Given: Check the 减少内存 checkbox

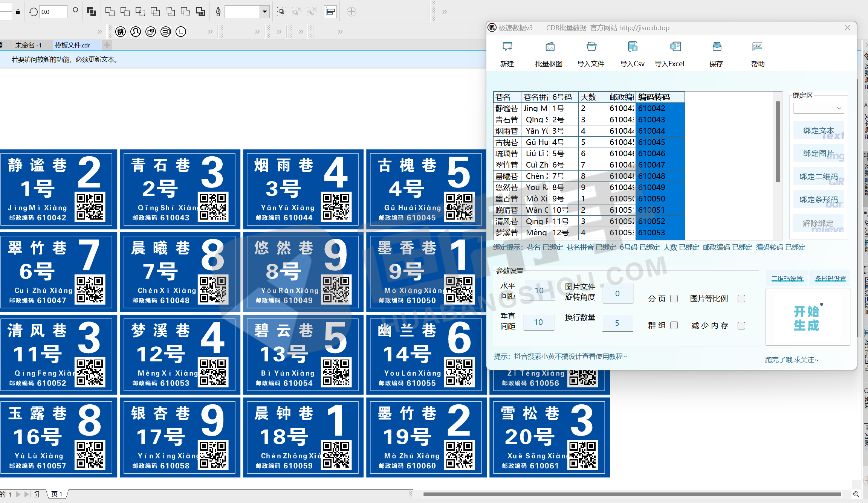Looking at the screenshot, I should tap(741, 326).
